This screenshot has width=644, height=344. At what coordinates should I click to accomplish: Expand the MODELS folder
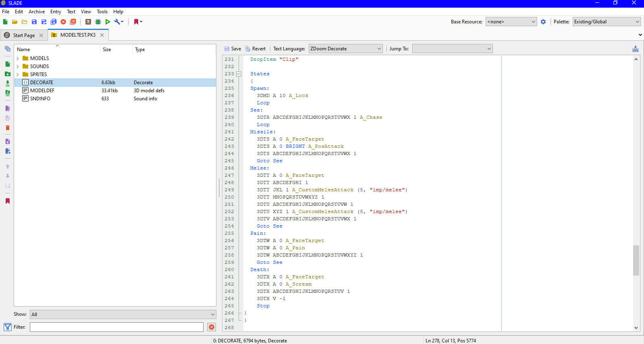click(x=18, y=58)
